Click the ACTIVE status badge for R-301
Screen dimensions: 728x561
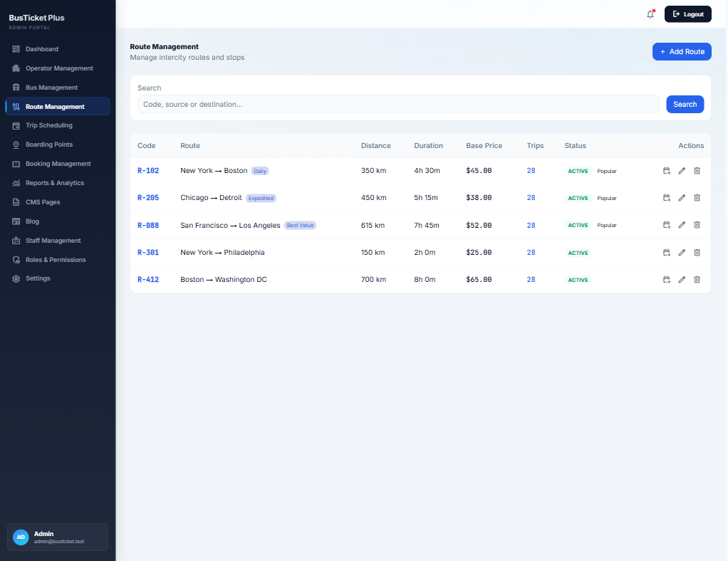[578, 253]
